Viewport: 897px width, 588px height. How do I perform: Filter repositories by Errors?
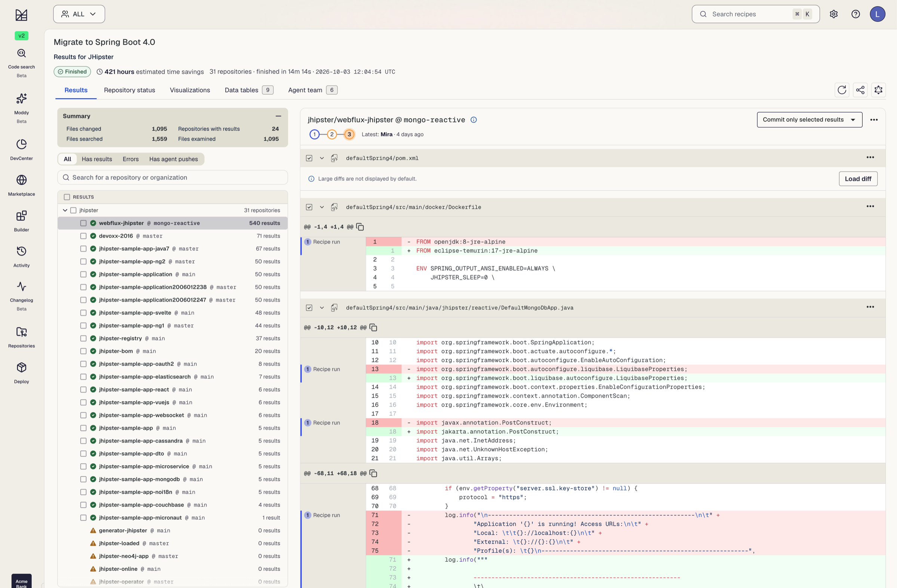click(x=130, y=159)
